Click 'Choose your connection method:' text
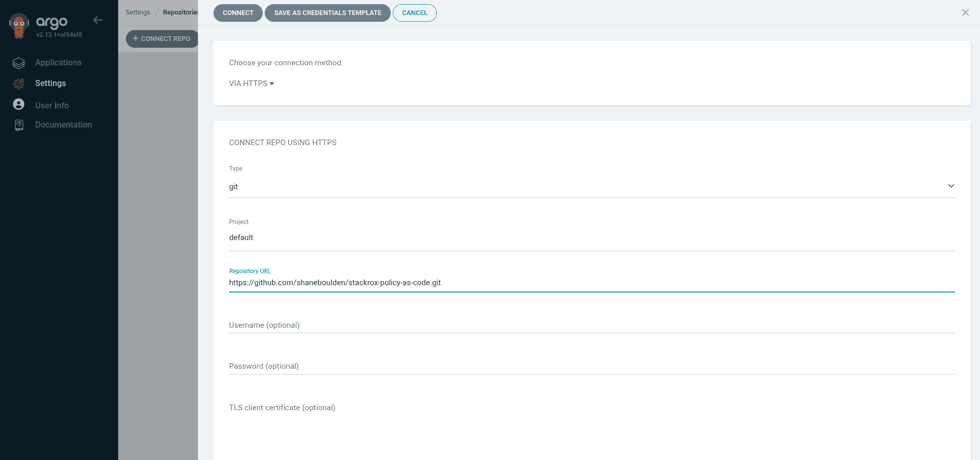 pos(286,63)
